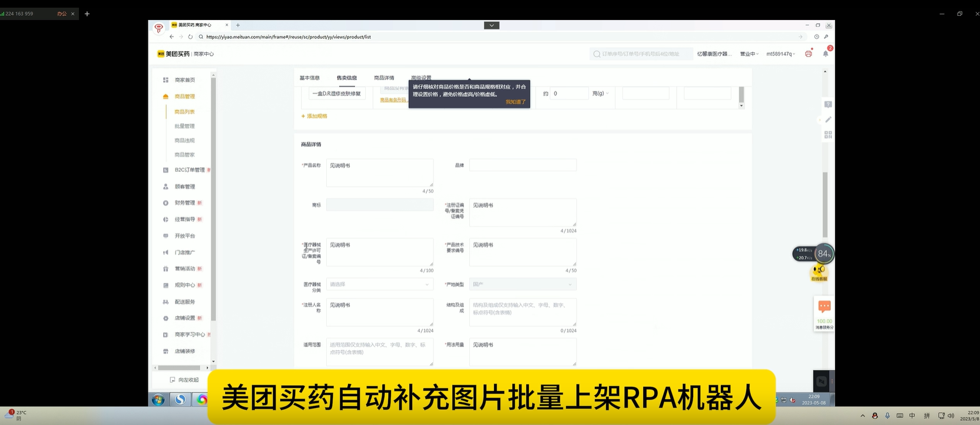Open 商品违规 submenu item
The width and height of the screenshot is (980, 425).
(x=184, y=141)
